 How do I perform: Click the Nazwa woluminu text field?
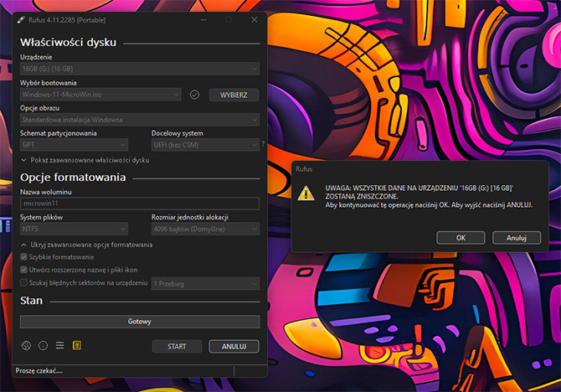140,204
